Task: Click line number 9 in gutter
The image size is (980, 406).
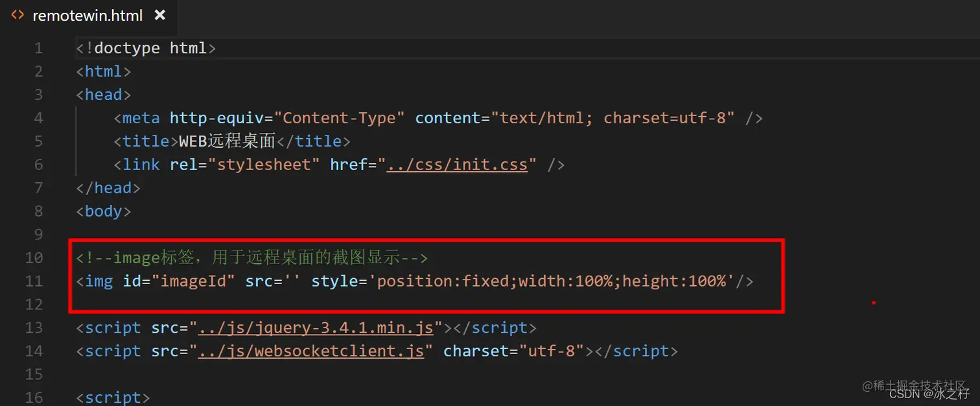Action: tap(38, 235)
